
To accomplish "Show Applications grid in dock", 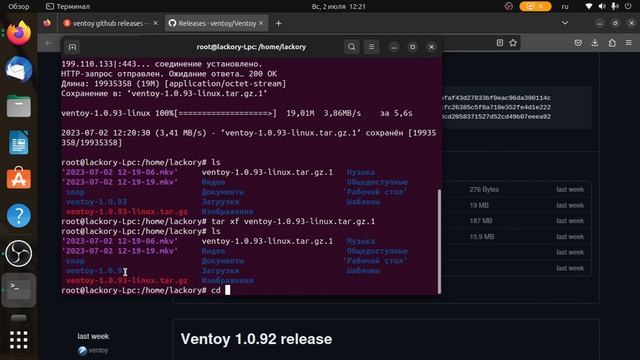I will tap(18, 340).
